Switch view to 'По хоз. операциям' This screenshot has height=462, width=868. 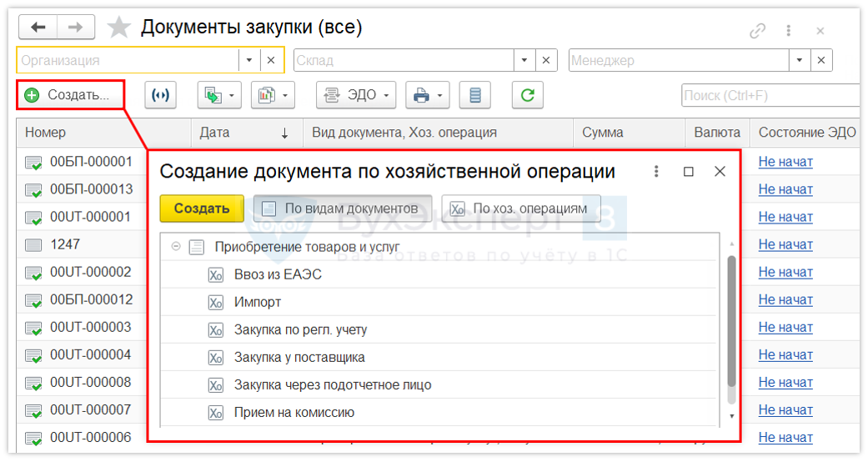point(520,208)
